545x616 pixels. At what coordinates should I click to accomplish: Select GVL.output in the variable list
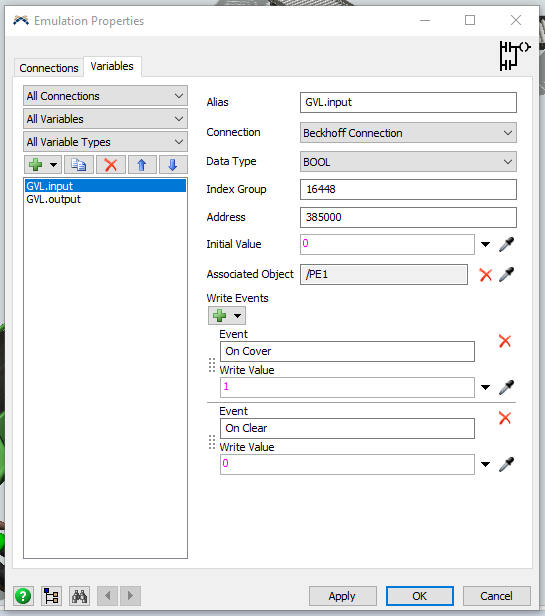tap(53, 199)
